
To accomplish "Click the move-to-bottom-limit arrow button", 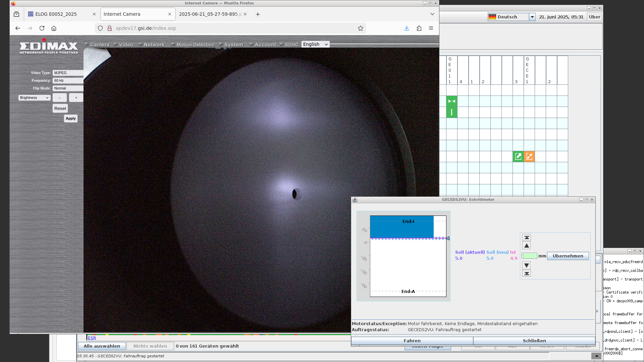I will (x=527, y=274).
